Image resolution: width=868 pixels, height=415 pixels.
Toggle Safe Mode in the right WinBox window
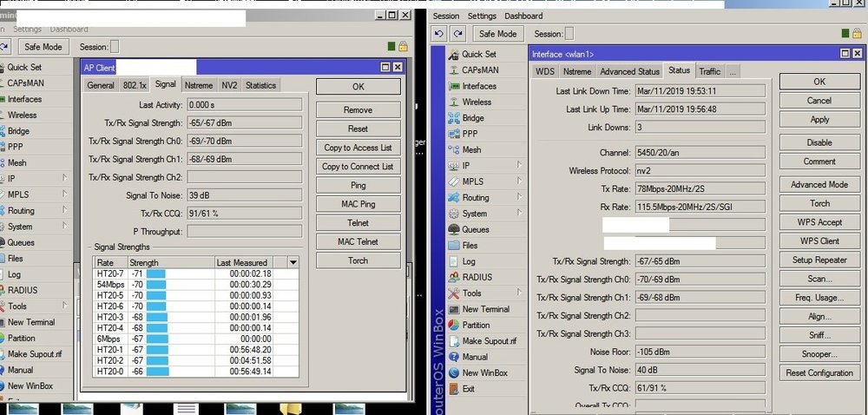point(497,34)
